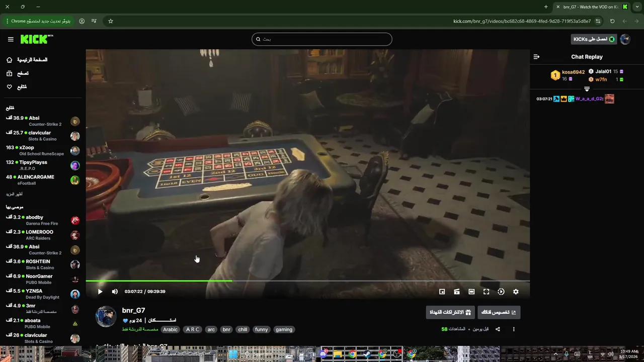Viewport: 644px width, 362px height.
Task: Click the Kick URL address bar
Action: (x=522, y=21)
